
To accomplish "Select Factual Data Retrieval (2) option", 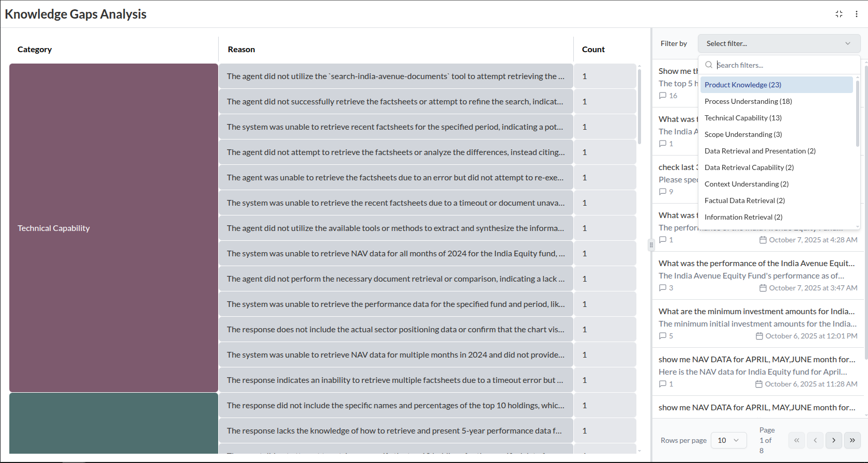I will (744, 200).
